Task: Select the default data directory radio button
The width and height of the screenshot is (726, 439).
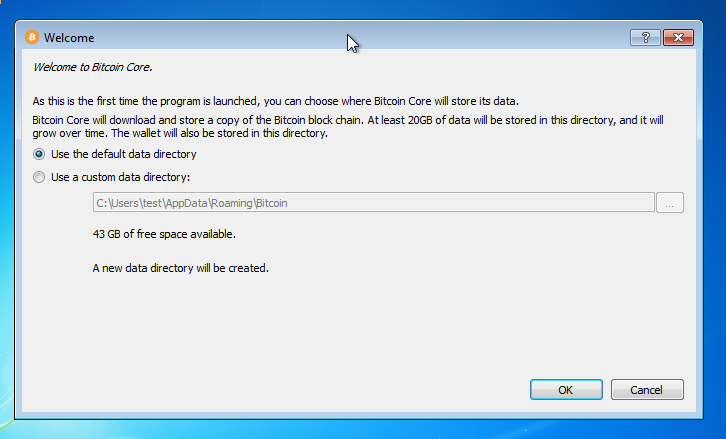Action: click(39, 155)
